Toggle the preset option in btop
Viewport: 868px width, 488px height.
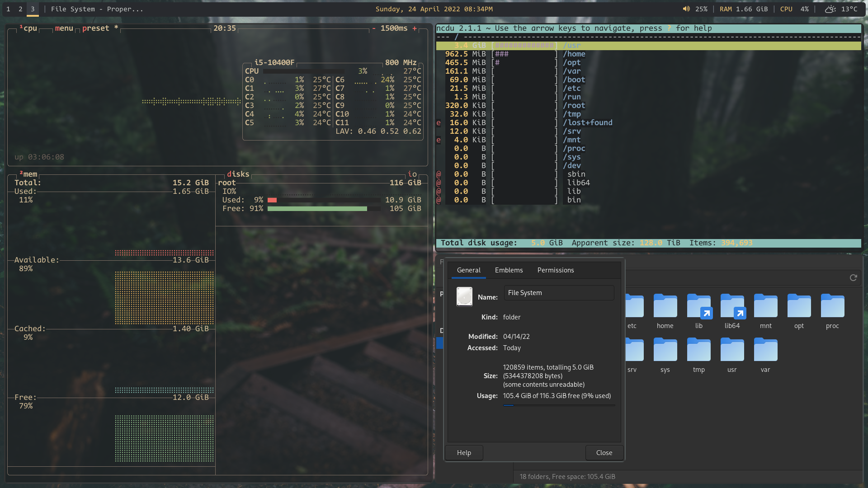coord(95,28)
